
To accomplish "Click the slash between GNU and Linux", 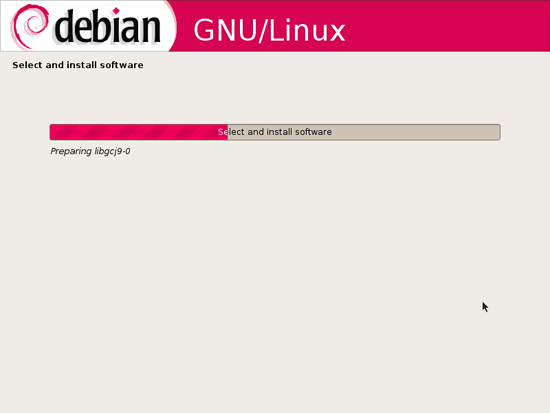I will click(263, 30).
